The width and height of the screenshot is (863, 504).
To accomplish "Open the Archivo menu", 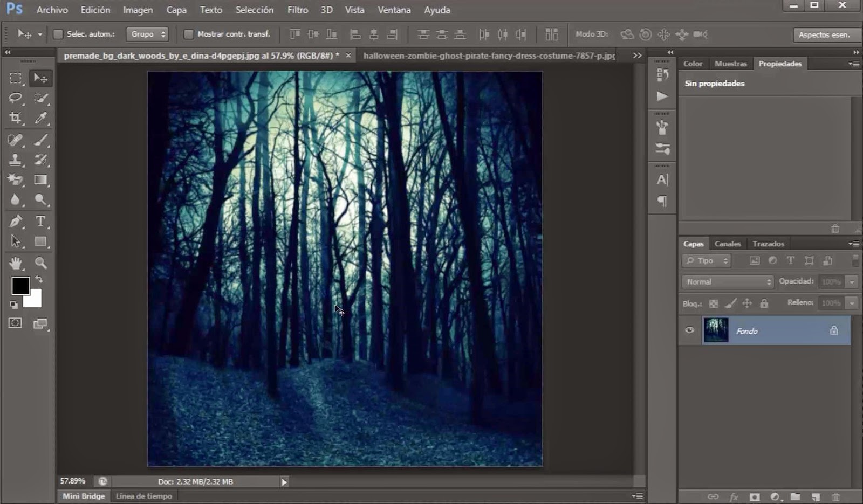I will 52,10.
